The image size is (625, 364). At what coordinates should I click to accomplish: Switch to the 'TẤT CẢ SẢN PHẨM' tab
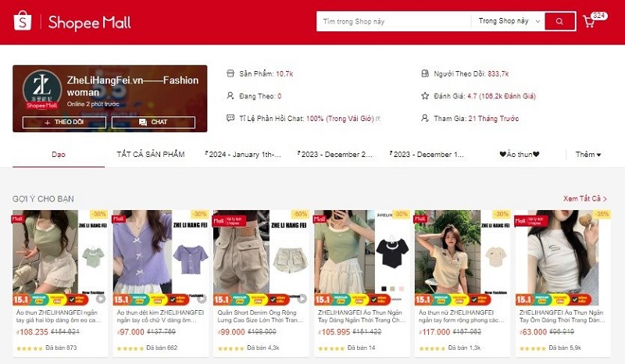pyautogui.click(x=151, y=154)
